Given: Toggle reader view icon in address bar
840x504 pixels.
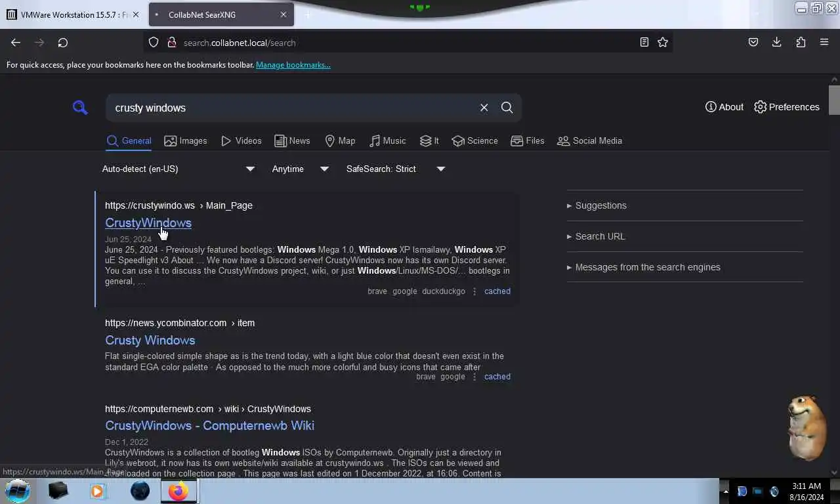Looking at the screenshot, I should click(644, 42).
